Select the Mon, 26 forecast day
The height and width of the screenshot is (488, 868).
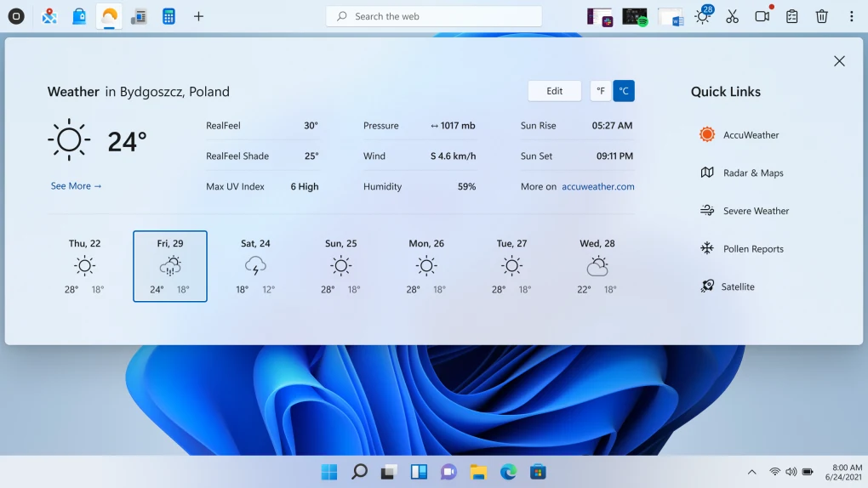pos(426,266)
